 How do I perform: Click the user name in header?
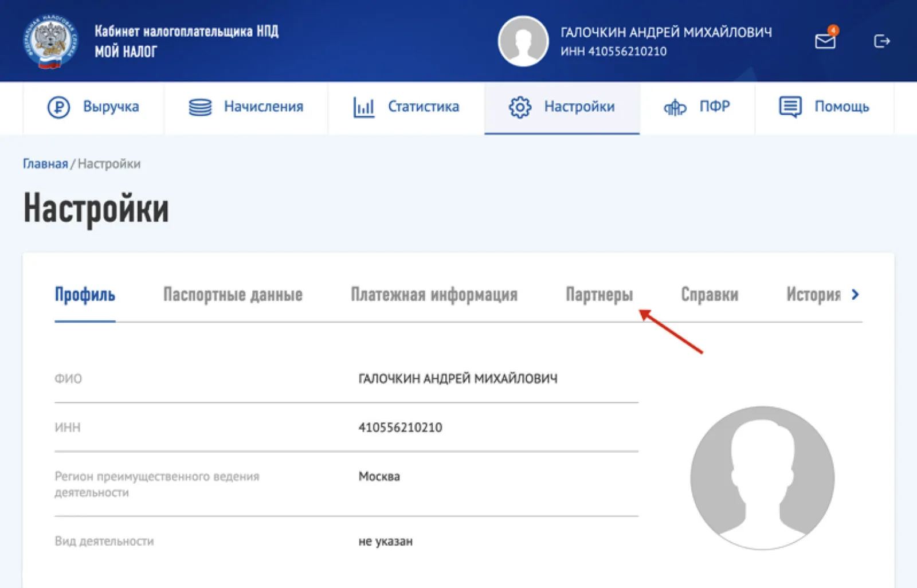666,32
